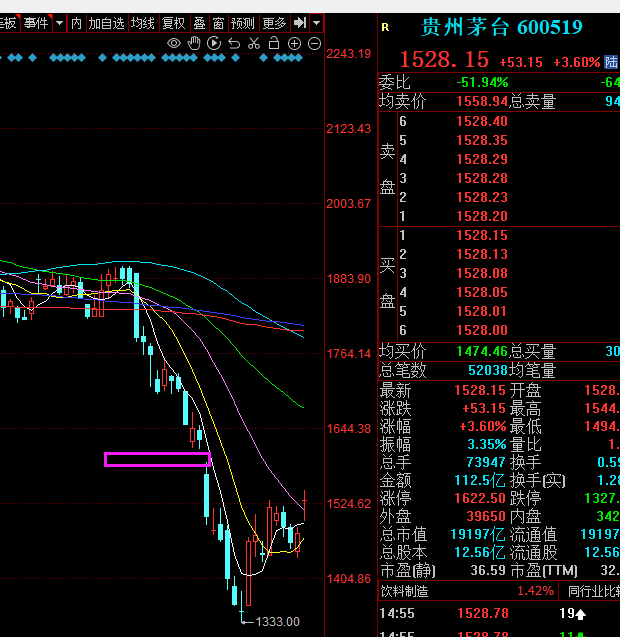Toggle the padlock lock icon
620x637 pixels.
click(x=274, y=43)
